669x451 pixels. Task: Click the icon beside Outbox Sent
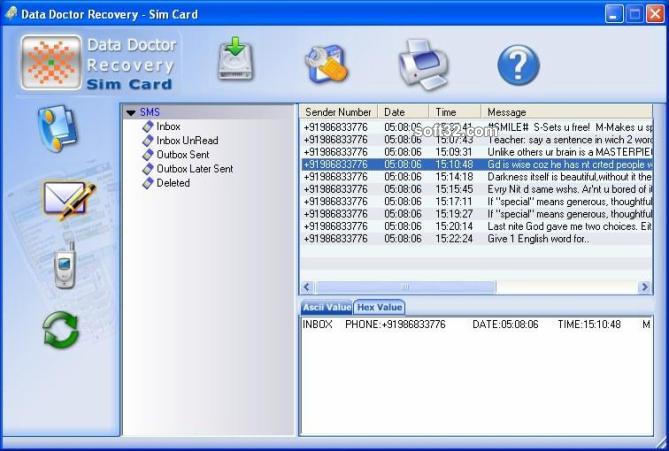coord(148,155)
